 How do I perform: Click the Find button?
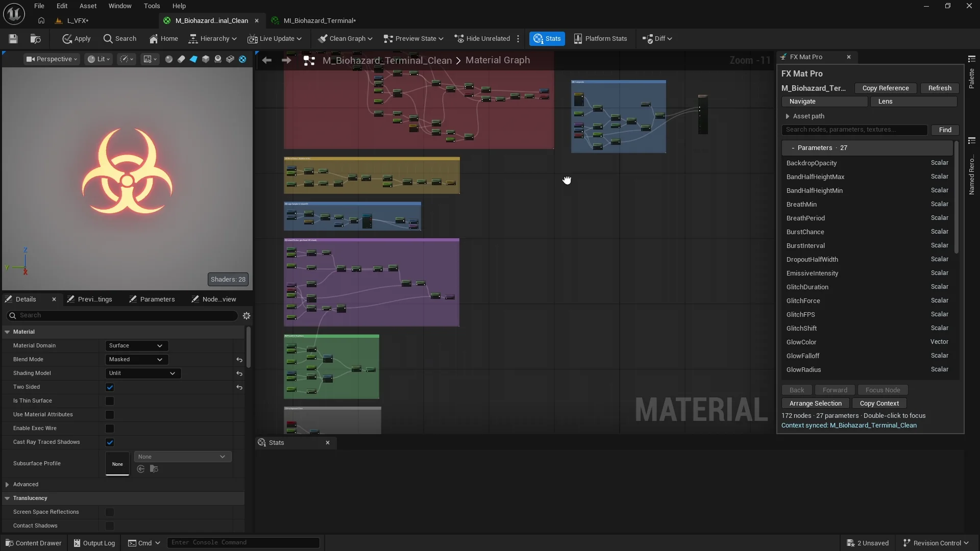tap(945, 130)
